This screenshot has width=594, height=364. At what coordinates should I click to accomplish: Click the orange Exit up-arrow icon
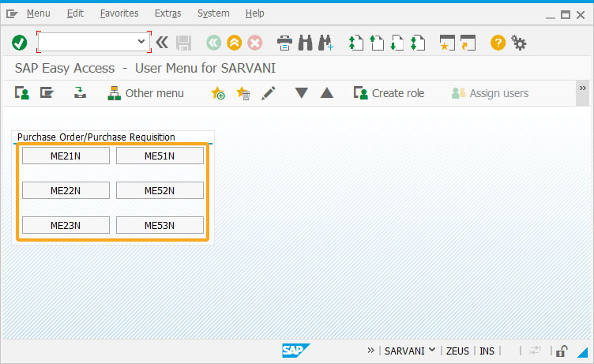[235, 43]
